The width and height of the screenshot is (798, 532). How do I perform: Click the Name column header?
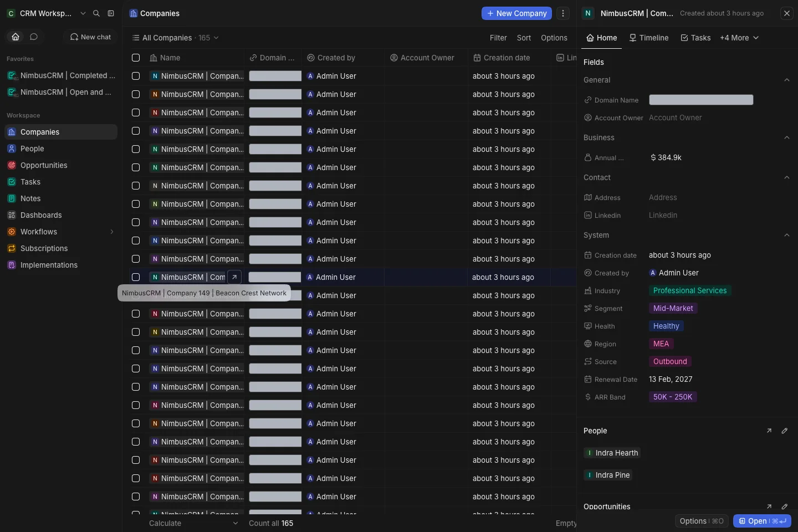click(196, 58)
